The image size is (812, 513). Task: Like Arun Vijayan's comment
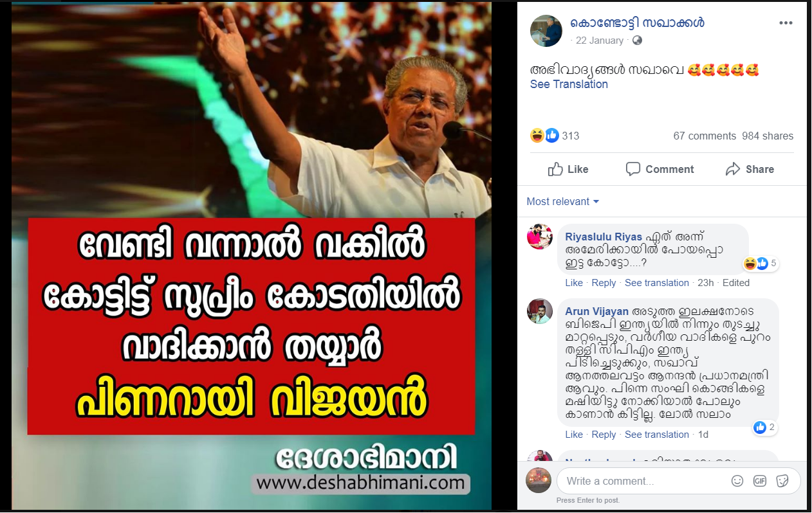coord(574,435)
